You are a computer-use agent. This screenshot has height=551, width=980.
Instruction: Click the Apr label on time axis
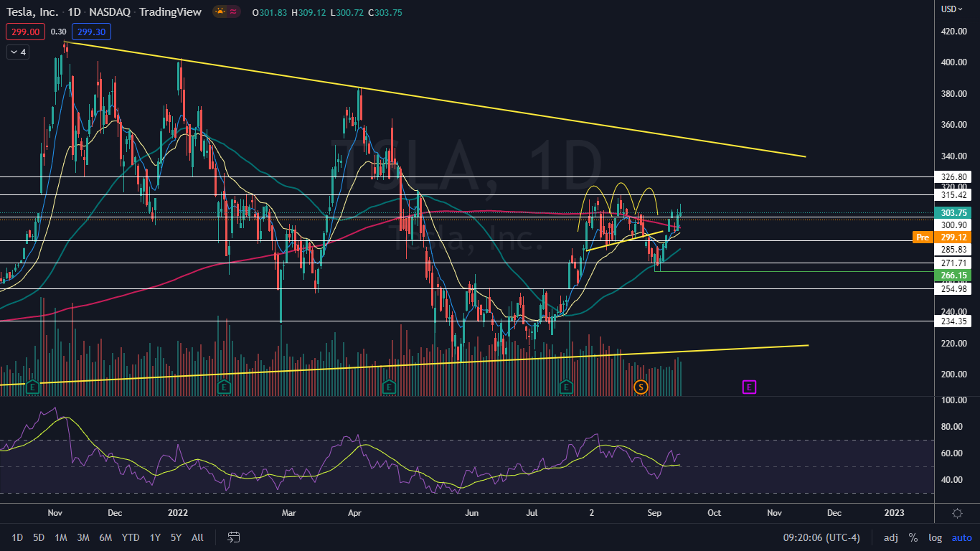point(354,514)
